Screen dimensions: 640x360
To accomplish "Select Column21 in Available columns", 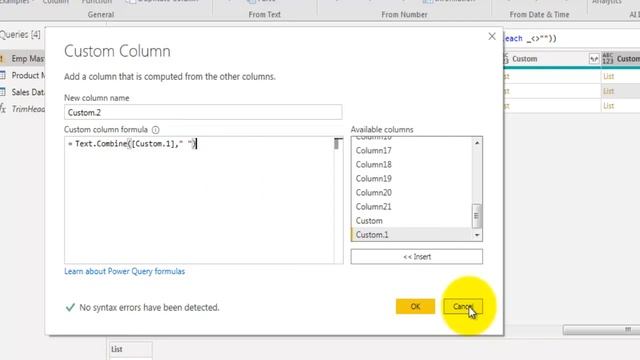I will [373, 207].
